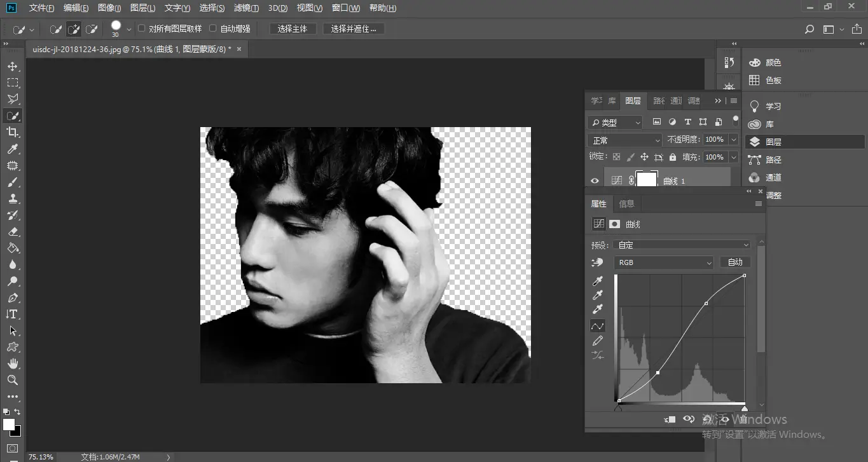Open the 通道 panel from collapsed dock

[x=766, y=178]
